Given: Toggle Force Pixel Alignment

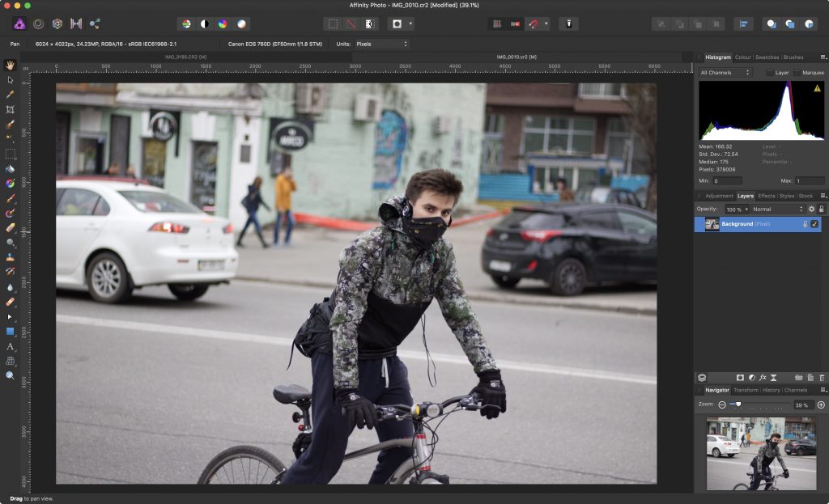Looking at the screenshot, I should click(x=497, y=23).
